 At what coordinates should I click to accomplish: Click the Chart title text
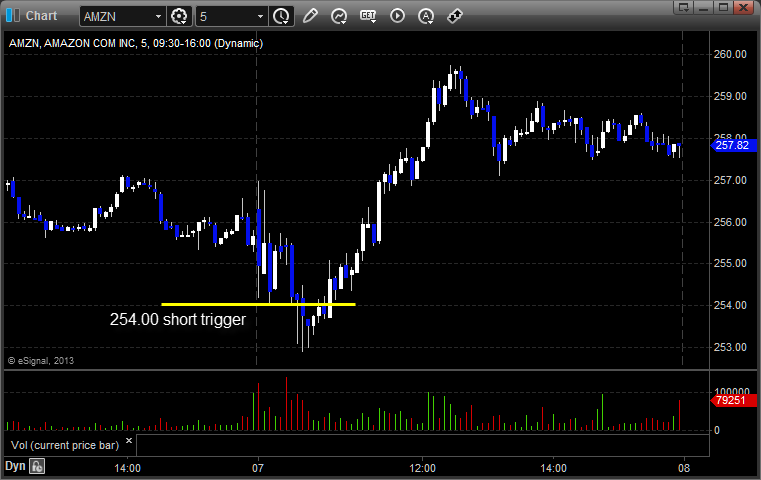[41, 16]
